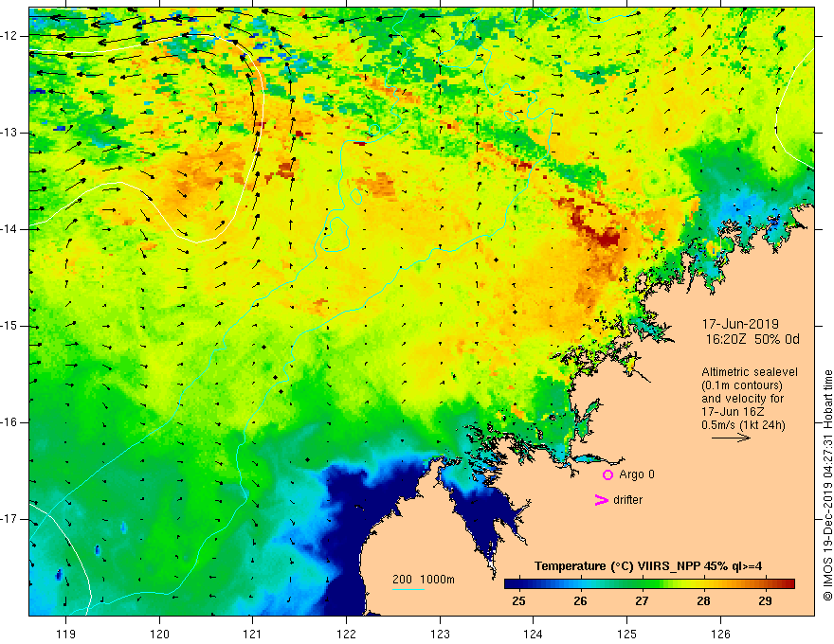Click the 'Argo 0' legend label

[x=637, y=474]
